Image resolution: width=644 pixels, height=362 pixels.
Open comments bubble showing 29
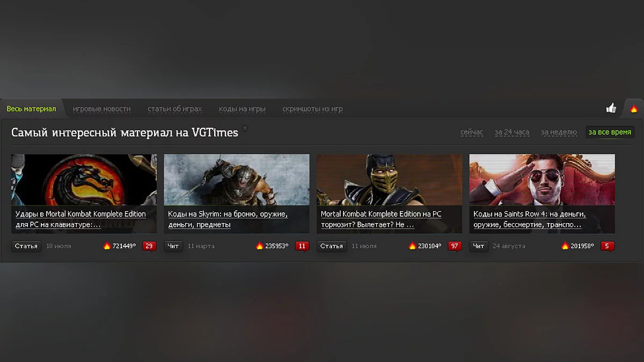[149, 246]
